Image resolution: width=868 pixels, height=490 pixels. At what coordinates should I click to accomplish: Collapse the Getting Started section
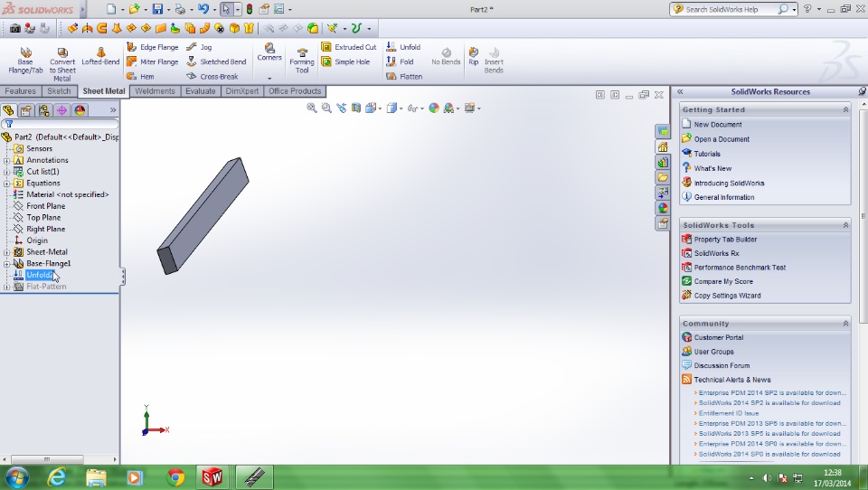(x=845, y=109)
